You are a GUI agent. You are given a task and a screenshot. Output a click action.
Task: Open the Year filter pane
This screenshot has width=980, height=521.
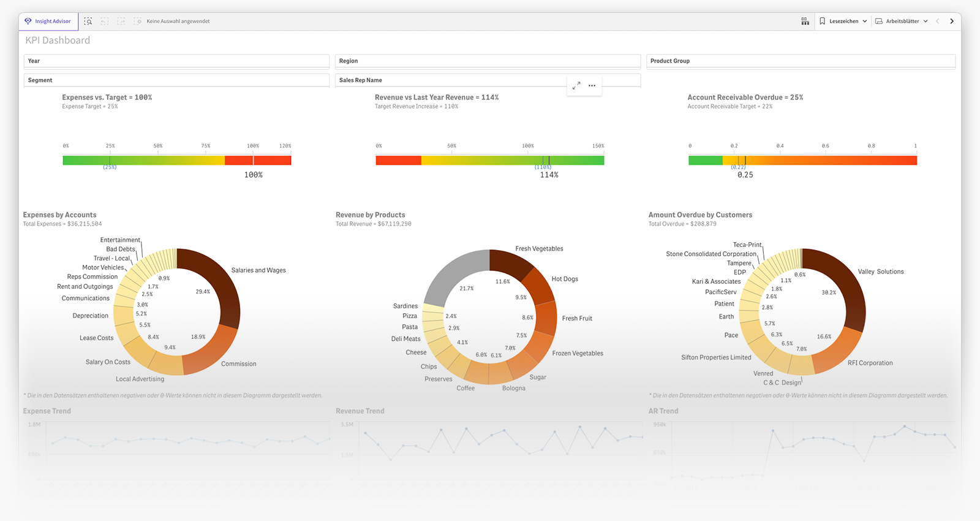pyautogui.click(x=176, y=61)
